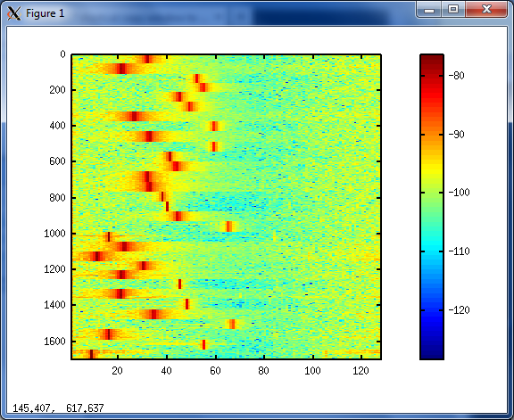Viewport: 514px width, 420px height.
Task: Click the x-axis label 60
Action: 215,371
